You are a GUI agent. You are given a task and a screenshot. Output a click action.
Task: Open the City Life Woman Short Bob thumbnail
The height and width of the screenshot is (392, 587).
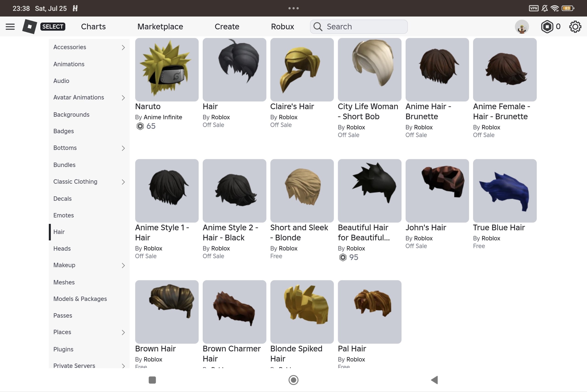tap(369, 70)
